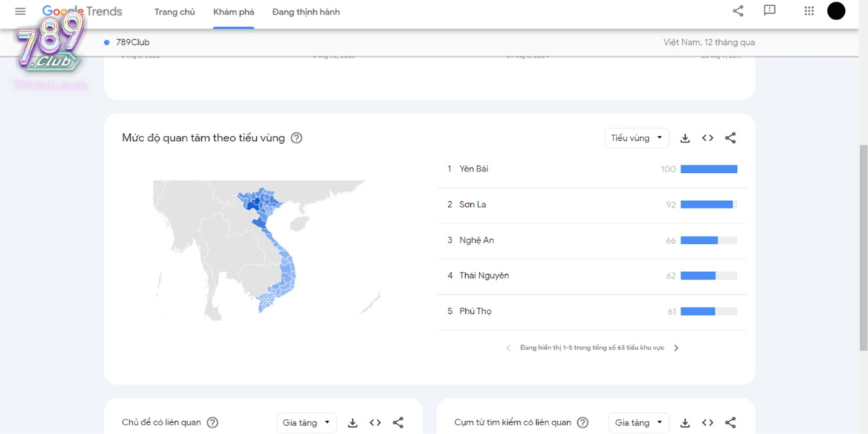The image size is (868, 434).
Task: Open the embed code for the subregion map
Action: pos(707,137)
